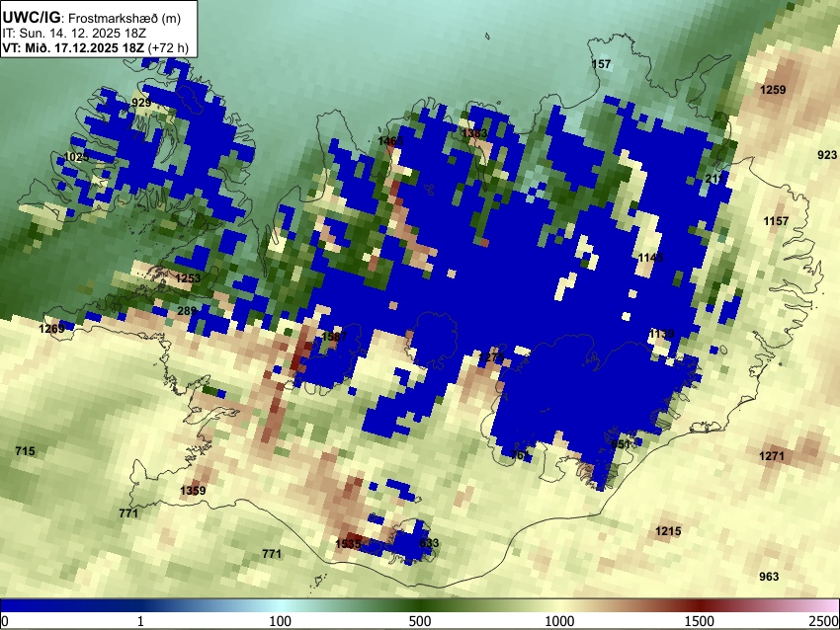This screenshot has width=840, height=630.
Task: Click the map value "1269"
Action: click(52, 328)
